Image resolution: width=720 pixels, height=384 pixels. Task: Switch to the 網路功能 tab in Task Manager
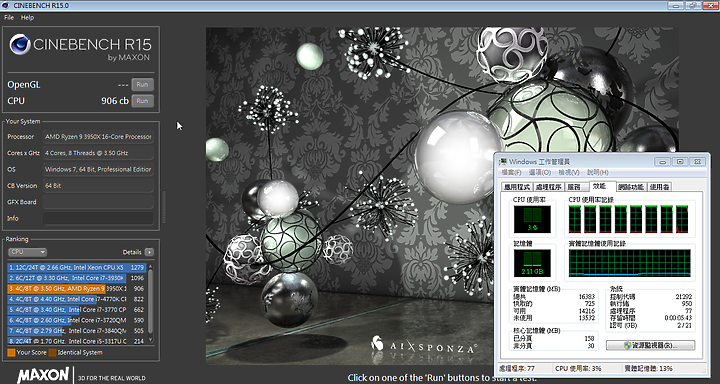[631, 187]
